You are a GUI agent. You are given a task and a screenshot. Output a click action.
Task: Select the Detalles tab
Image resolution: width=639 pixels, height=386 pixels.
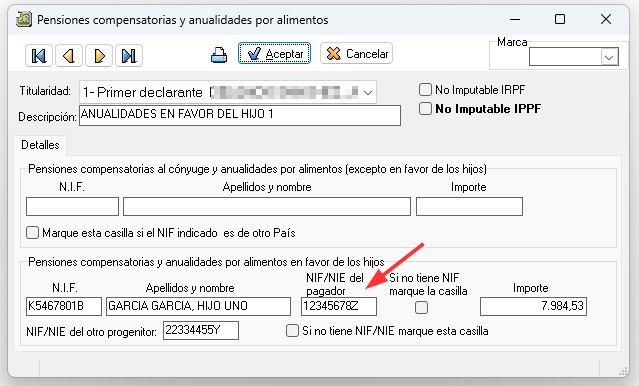pyautogui.click(x=40, y=145)
